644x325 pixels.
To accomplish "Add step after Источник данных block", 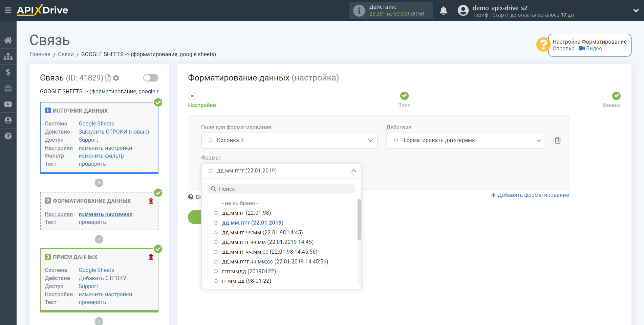I will (x=99, y=183).
